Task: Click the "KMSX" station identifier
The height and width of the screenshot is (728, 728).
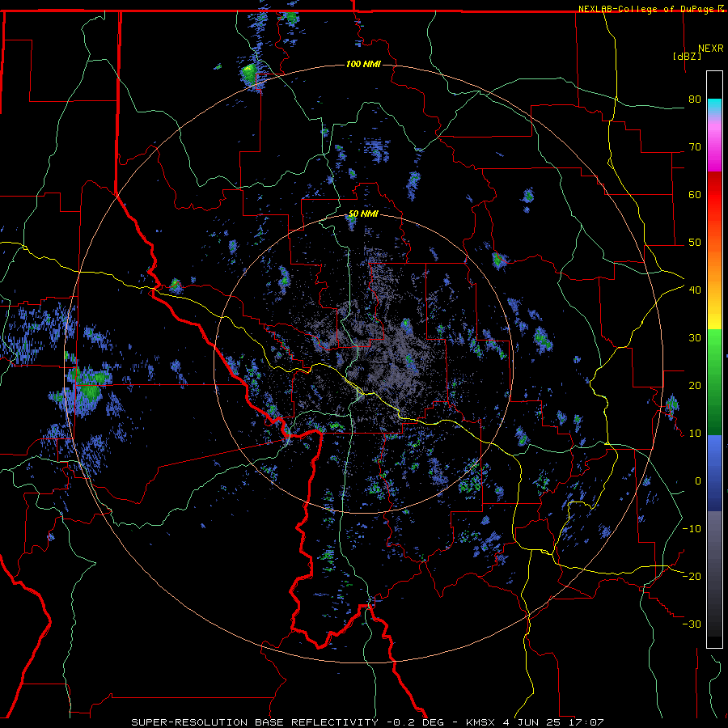Action: pyautogui.click(x=480, y=722)
